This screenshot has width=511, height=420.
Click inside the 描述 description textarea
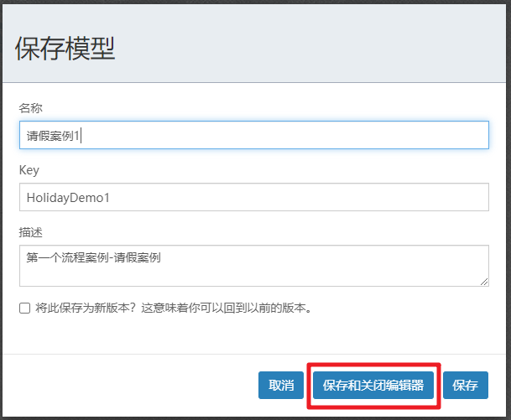pyautogui.click(x=336, y=265)
